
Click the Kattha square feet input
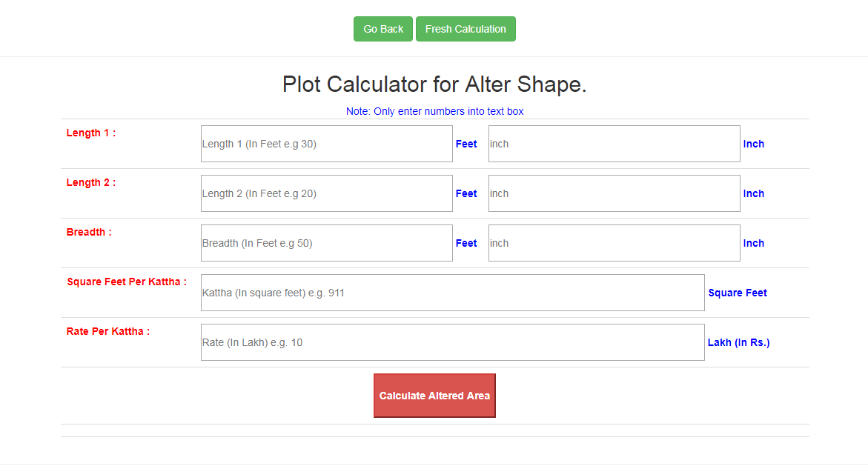(452, 293)
